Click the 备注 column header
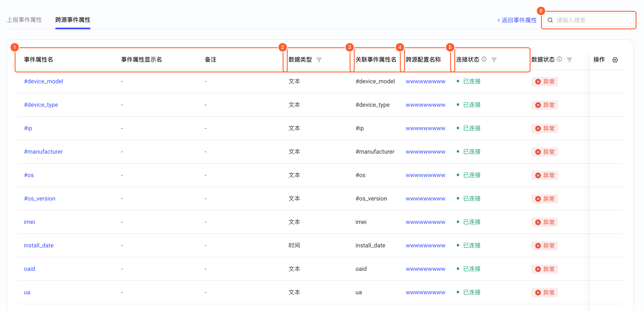The image size is (644, 311). coord(210,59)
